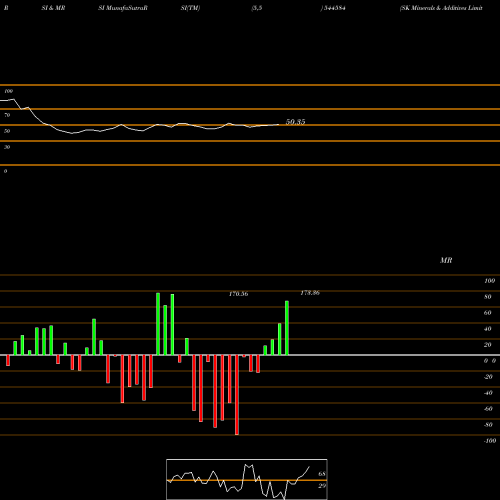Screen dimensions: 500x500
Task: Open the small boxed overview line chart
Action: 247,479
